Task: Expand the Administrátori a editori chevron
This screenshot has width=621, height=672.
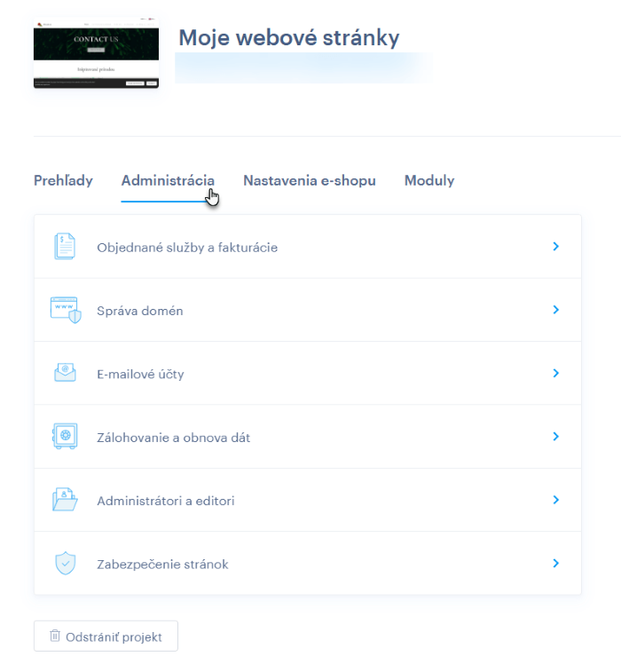Action: pos(556,500)
